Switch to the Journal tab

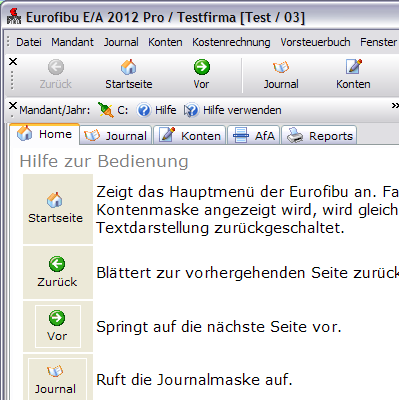coord(116,135)
